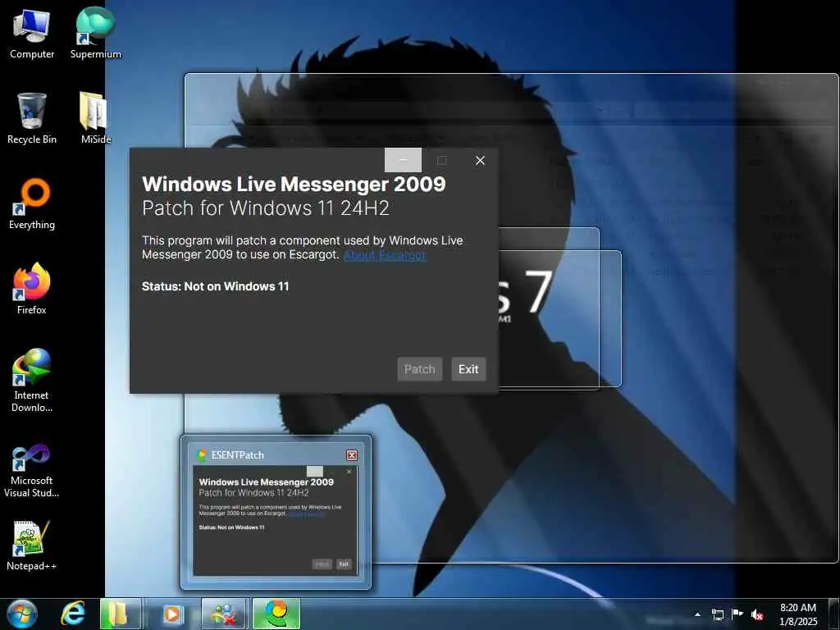The height and width of the screenshot is (630, 840).
Task: Open Windows Explorer folder on taskbar
Action: coord(120,614)
